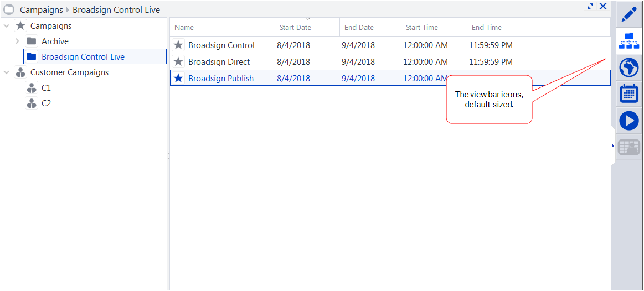644x291 pixels.
Task: Select the Customer Campaigns tree item
Action: pyautogui.click(x=69, y=72)
